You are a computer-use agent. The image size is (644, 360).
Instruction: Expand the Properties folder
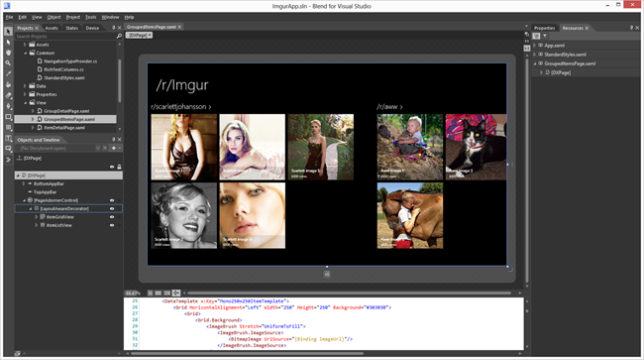click(25, 94)
